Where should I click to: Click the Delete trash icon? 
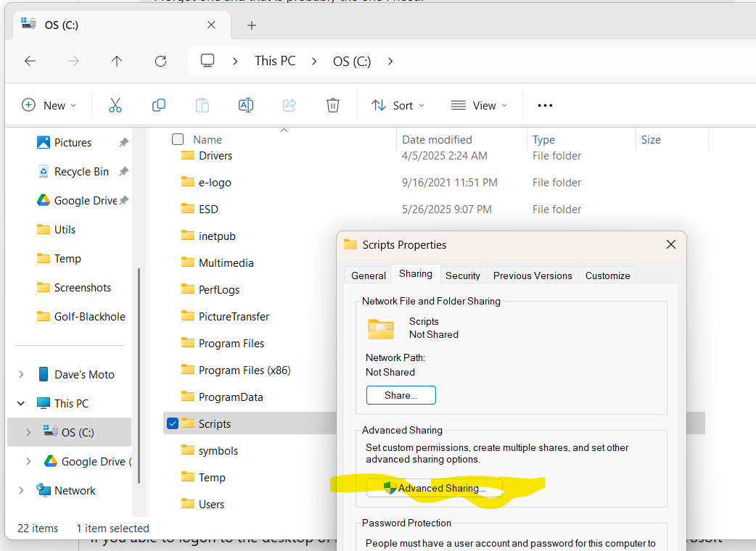point(333,105)
